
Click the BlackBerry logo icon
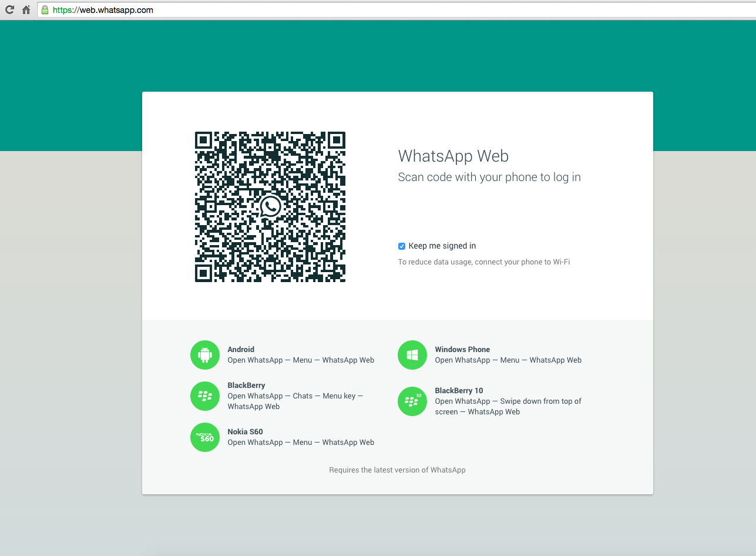205,396
